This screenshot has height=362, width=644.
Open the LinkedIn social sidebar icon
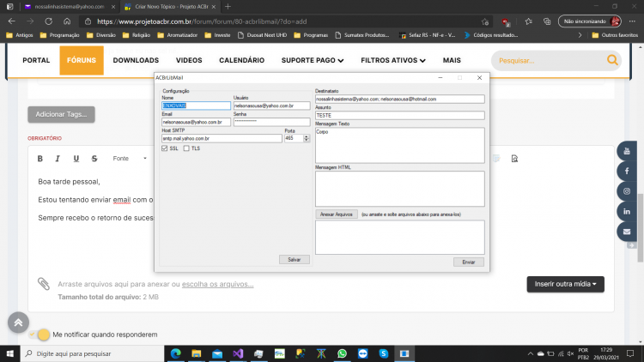626,211
